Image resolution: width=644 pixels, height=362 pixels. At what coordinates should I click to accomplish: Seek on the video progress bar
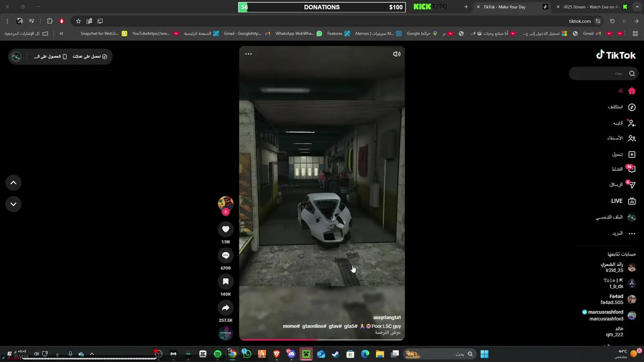(x=322, y=340)
